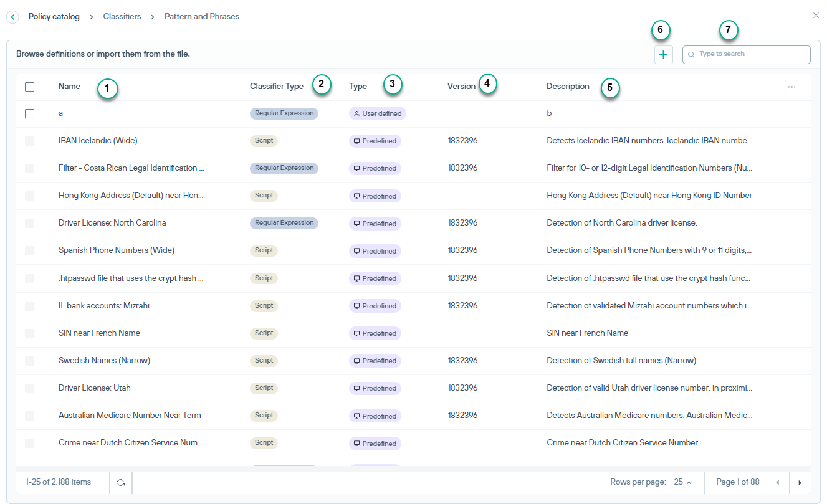The width and height of the screenshot is (827, 504).
Task: Go to Classifiers breadcrumb
Action: click(x=122, y=17)
